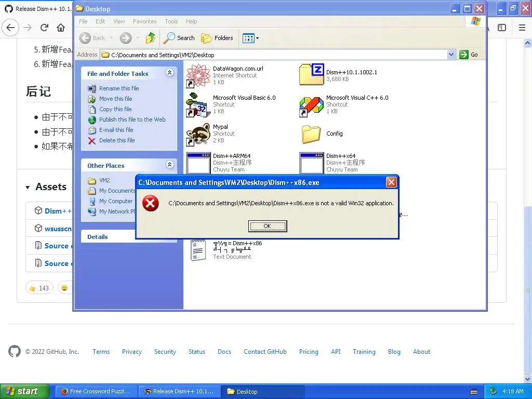Click Delete this file task

[117, 140]
